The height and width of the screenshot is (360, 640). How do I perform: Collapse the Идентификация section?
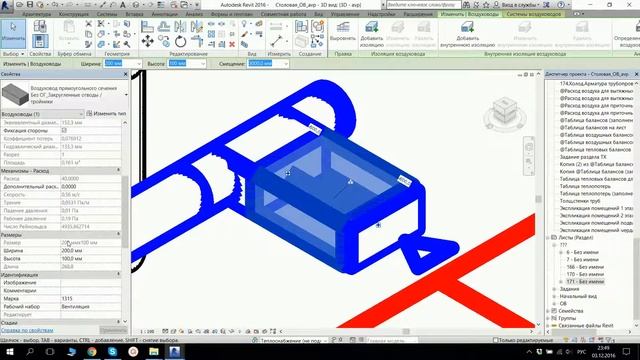[118, 274]
